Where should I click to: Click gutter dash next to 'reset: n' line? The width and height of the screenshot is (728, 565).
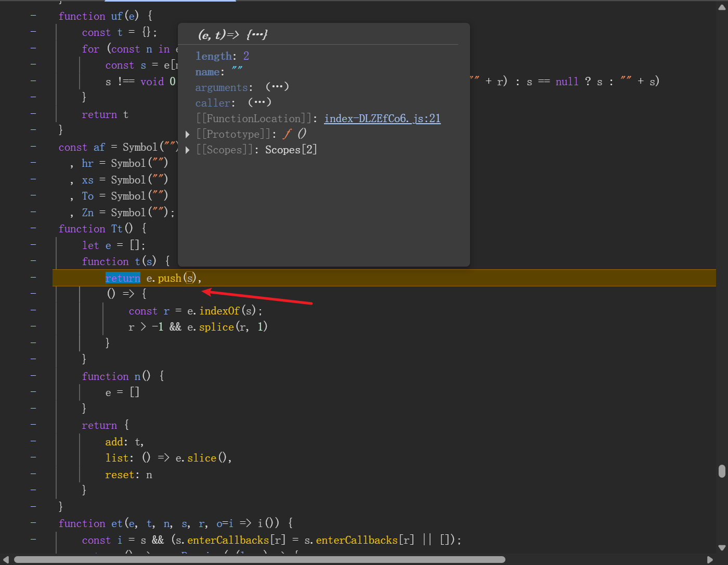33,474
